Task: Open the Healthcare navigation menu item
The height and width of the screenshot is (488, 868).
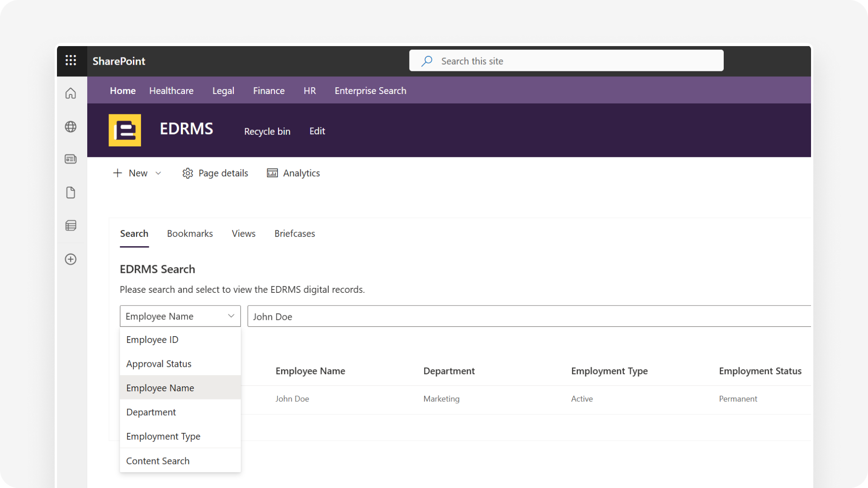Action: pyautogui.click(x=171, y=90)
